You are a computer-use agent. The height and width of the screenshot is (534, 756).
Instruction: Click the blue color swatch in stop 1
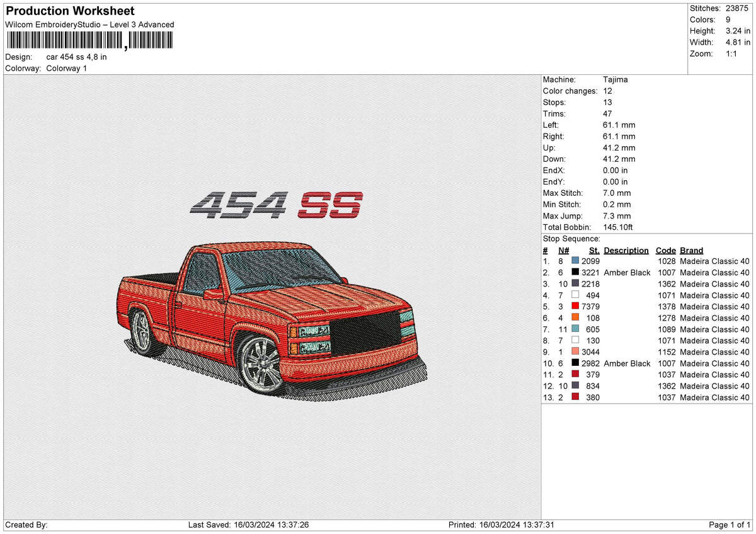(575, 261)
